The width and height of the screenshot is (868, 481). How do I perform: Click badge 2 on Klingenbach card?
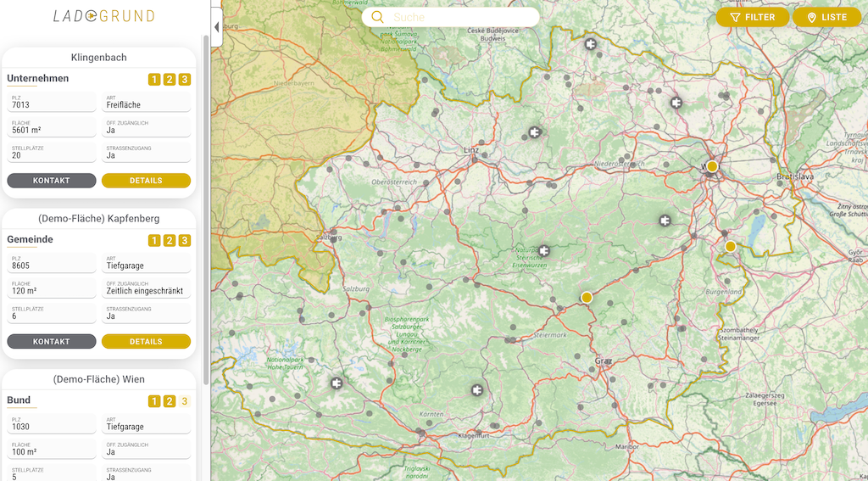(x=170, y=79)
